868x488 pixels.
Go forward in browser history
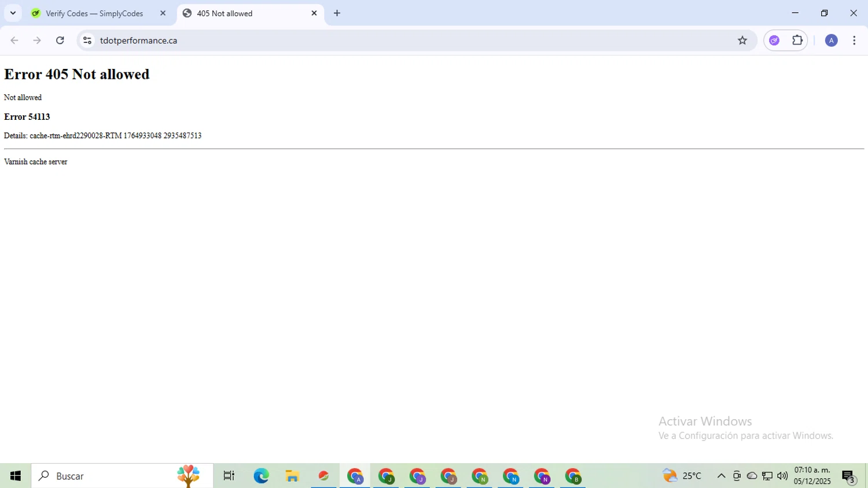click(x=37, y=41)
